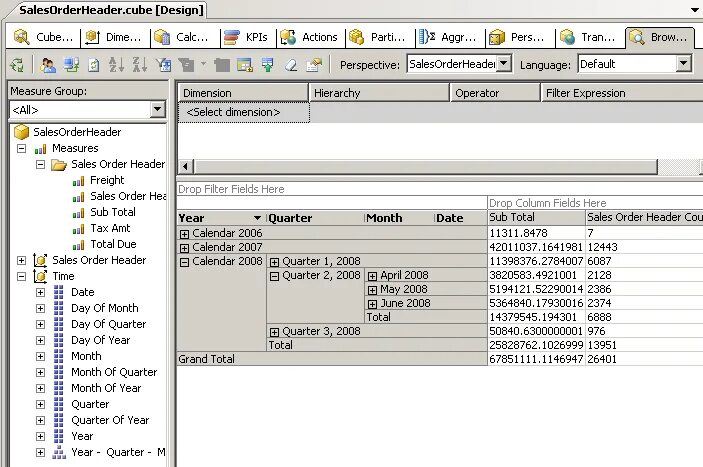Click the Reconnect toolbar icon
This screenshot has height=467, width=703.
pyautogui.click(x=71, y=65)
